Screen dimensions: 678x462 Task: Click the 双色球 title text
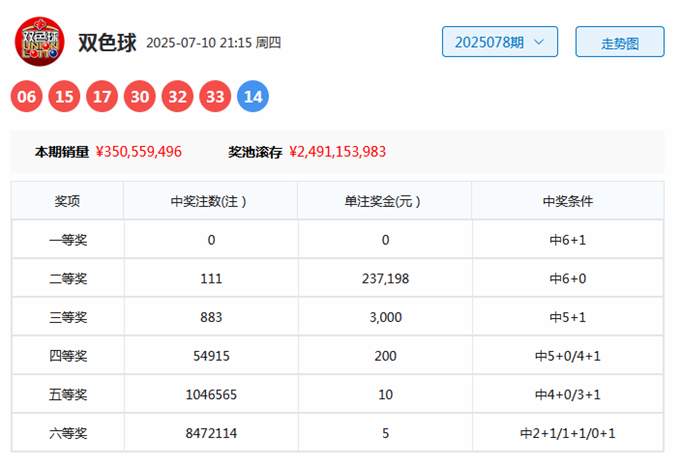click(107, 42)
